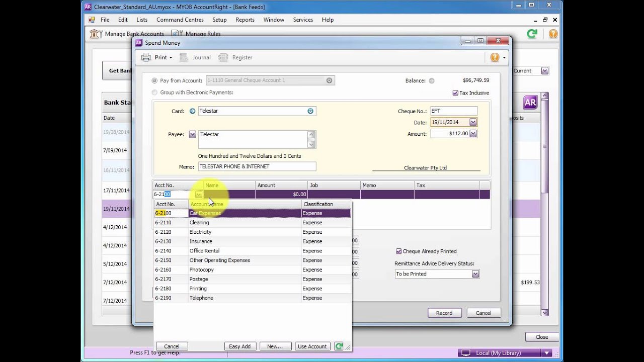Open the Window menu
This screenshot has height=362, width=644.
click(274, 20)
